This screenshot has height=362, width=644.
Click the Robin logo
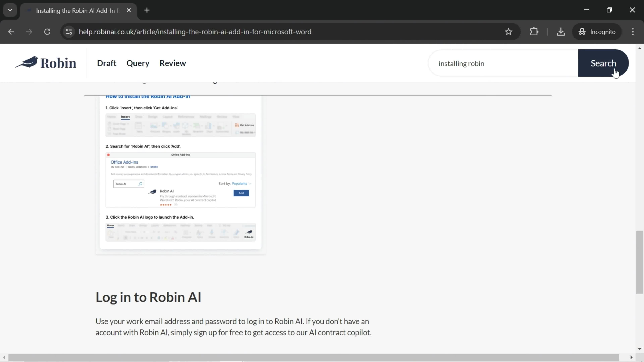tap(46, 63)
